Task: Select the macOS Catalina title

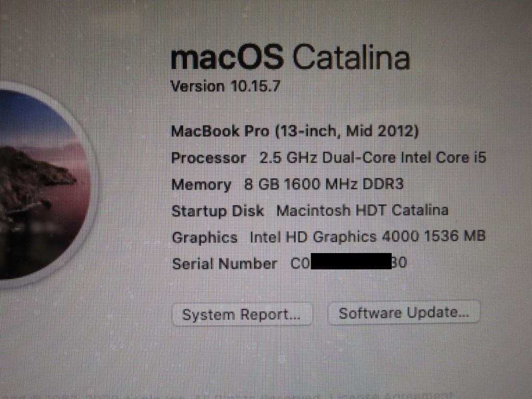Action: 290,57
